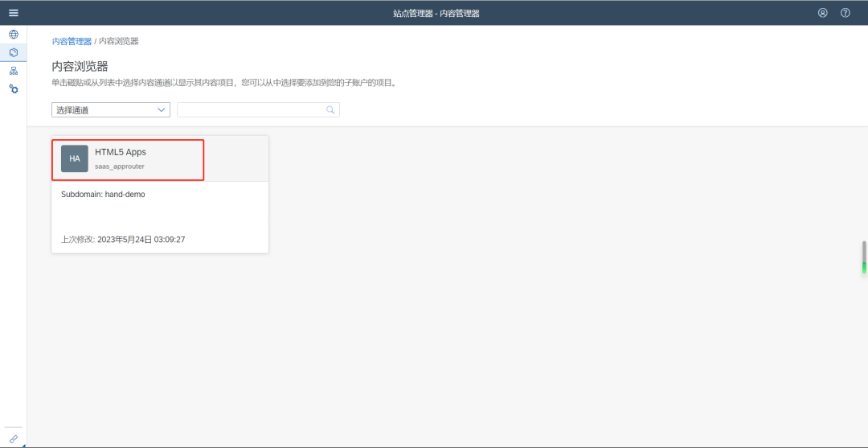868x448 pixels.
Task: Open the HTML5 Apps tile title
Action: tap(121, 152)
